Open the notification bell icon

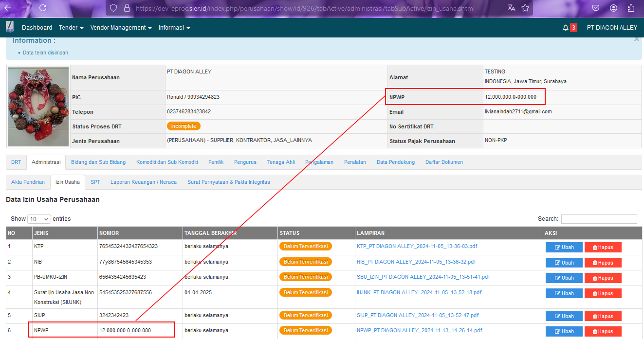[565, 28]
